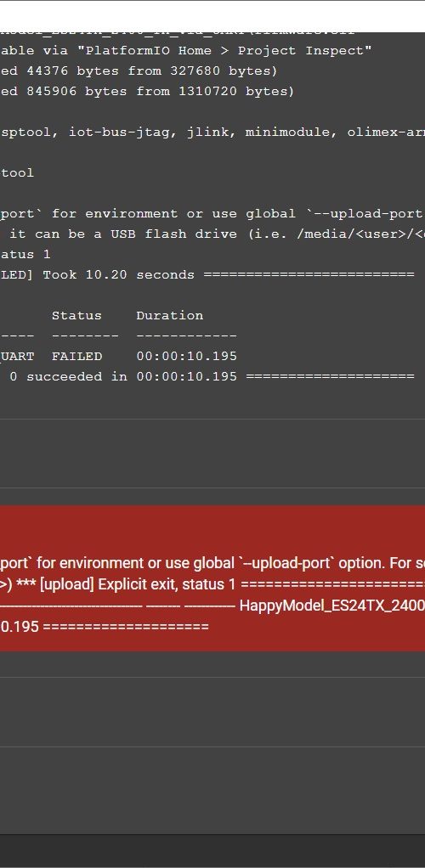Click the "00:00:10.195" duration beside FAILED
Image resolution: width=425 pixels, height=868 pixels.
pyautogui.click(x=187, y=356)
